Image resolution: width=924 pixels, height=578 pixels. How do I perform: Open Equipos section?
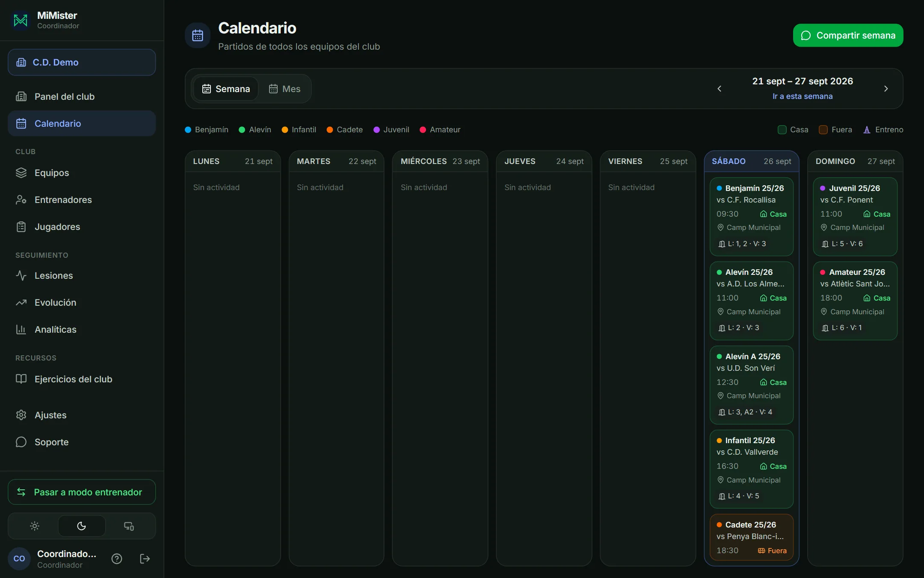82,173
